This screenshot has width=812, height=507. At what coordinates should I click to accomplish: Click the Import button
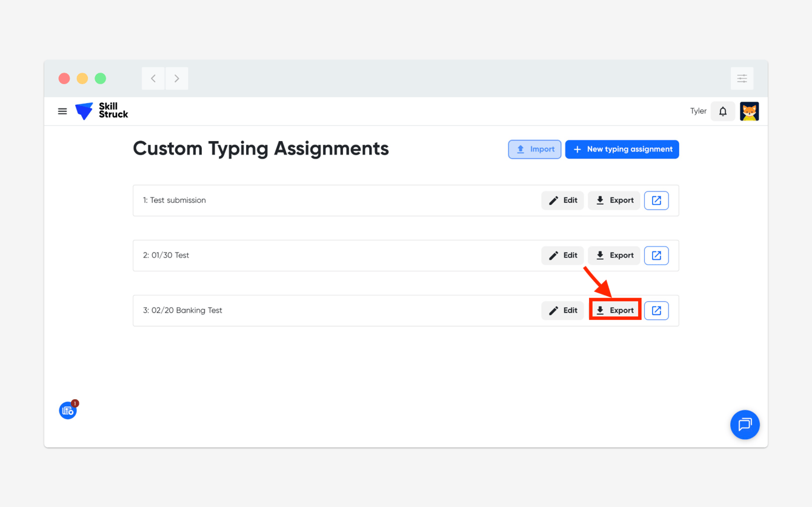click(x=534, y=149)
